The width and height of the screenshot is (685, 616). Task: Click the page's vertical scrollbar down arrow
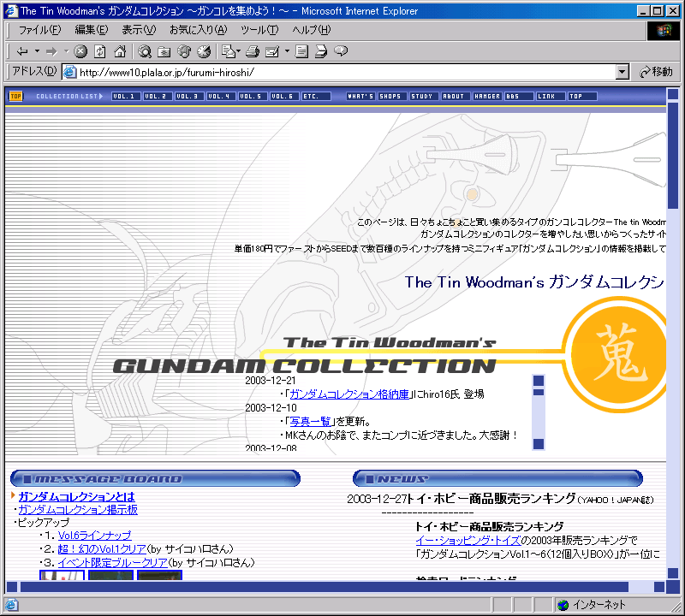coord(673,573)
